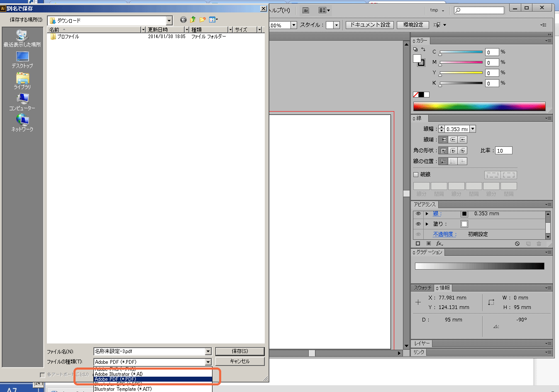This screenshot has height=392, width=559.
Task: Expand fill (塗り) row in Appearance panel
Action: coord(427,224)
